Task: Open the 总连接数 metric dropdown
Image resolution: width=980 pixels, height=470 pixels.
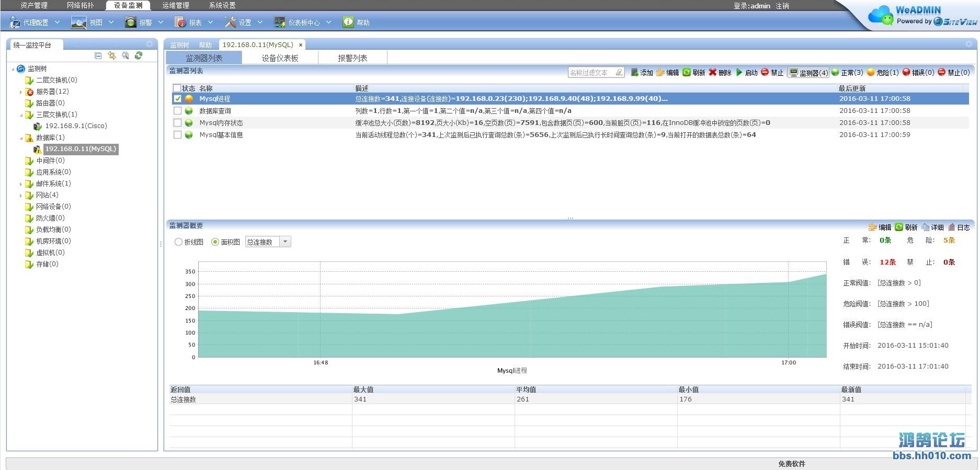Action: click(285, 242)
